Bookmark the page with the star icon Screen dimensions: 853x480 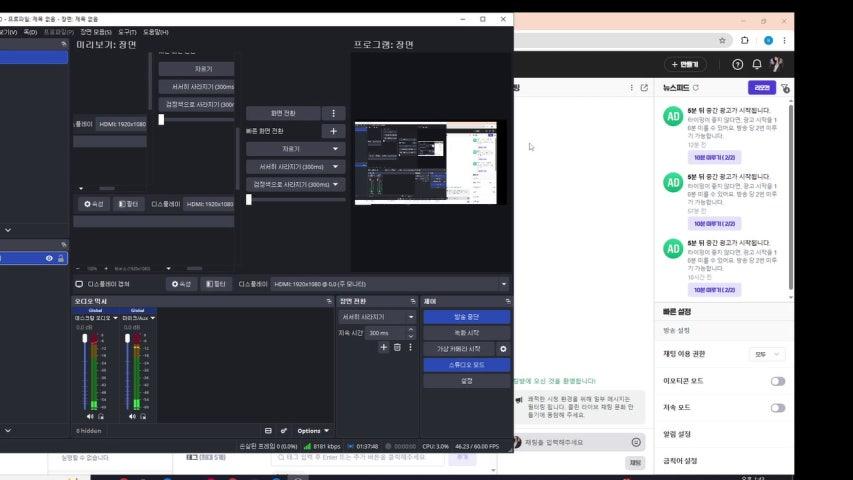point(722,40)
